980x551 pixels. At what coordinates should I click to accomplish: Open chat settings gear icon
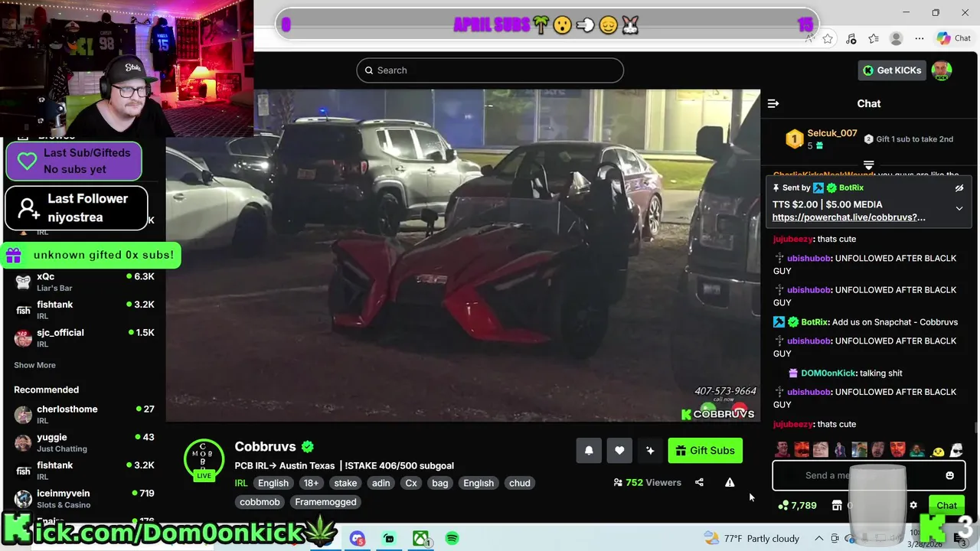pos(913,505)
